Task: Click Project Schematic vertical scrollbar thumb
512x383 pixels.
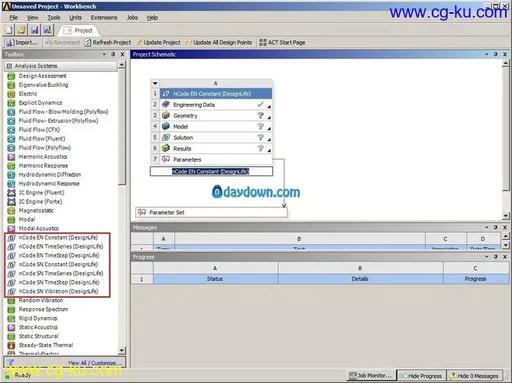Action: 506,130
